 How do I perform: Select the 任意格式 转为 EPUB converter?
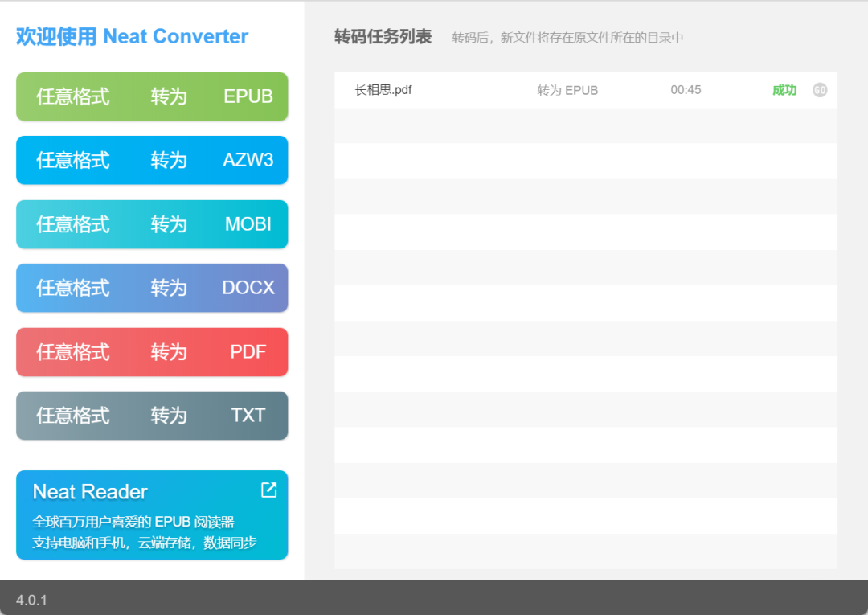(x=152, y=96)
